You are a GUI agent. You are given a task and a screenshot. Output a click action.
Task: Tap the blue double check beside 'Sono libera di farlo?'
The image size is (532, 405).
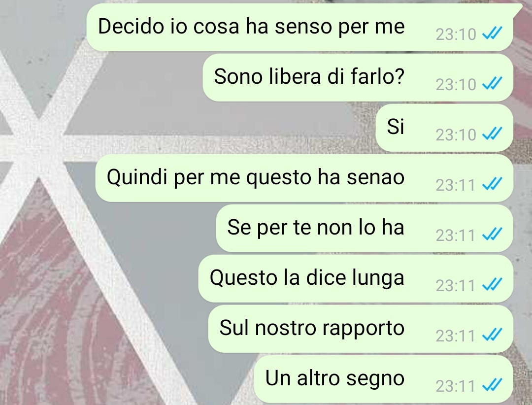(492, 83)
